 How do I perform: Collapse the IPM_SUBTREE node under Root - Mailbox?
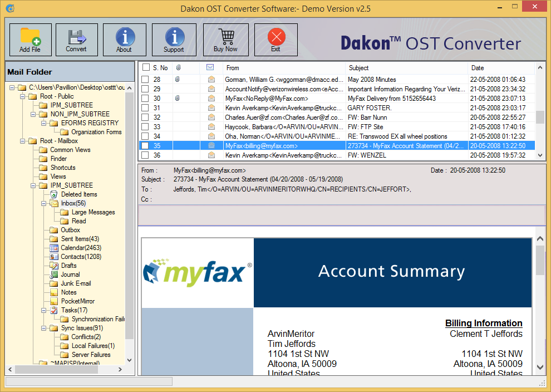33,185
